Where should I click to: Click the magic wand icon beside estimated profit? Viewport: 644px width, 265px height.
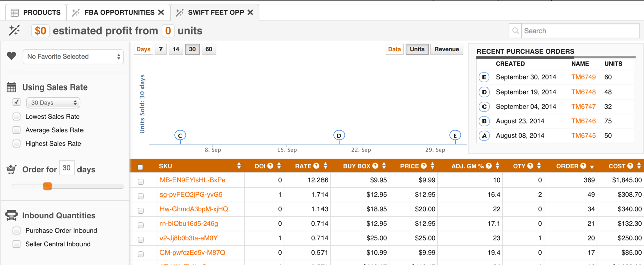(14, 31)
